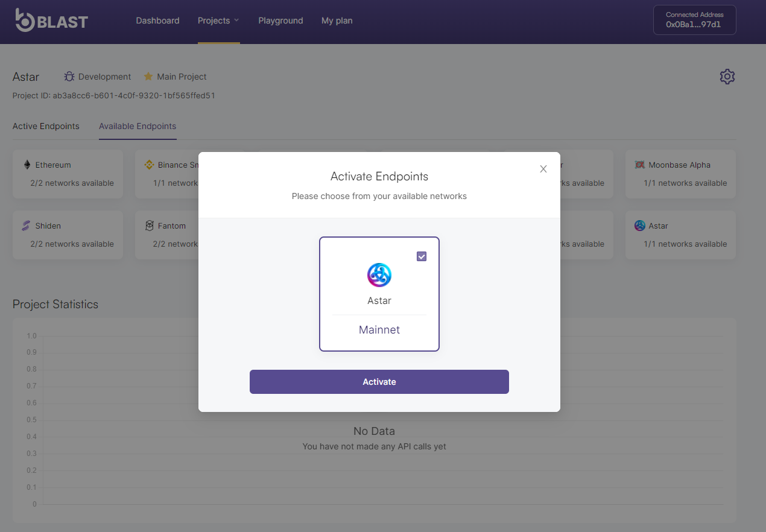Open the Dashboard page
The height and width of the screenshot is (532, 766).
[157, 21]
